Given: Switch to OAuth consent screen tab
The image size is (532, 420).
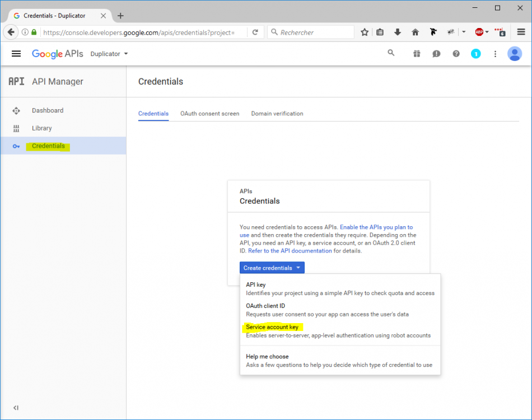Looking at the screenshot, I should click(209, 114).
